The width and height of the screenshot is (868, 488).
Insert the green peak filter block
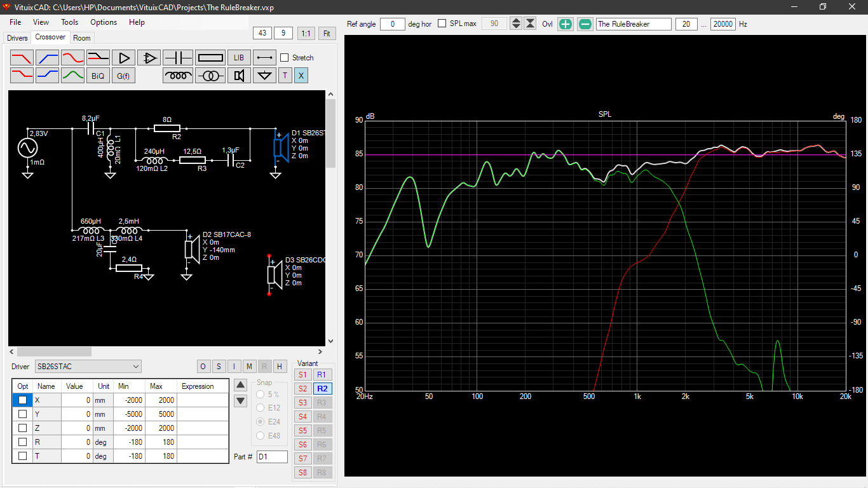pos(73,76)
